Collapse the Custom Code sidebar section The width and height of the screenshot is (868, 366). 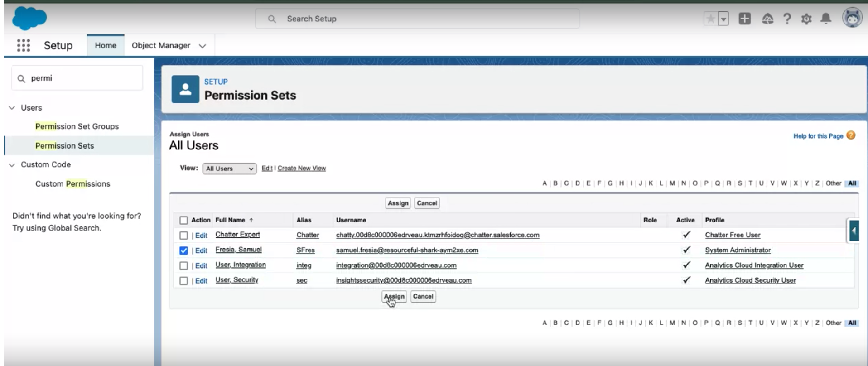12,165
